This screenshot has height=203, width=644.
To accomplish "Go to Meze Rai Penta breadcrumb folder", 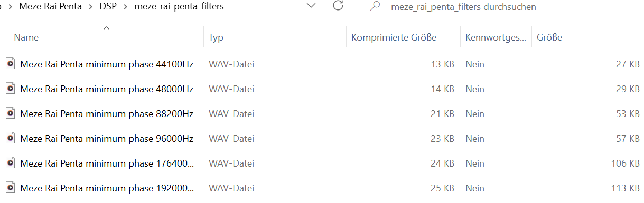I will 50,7.
